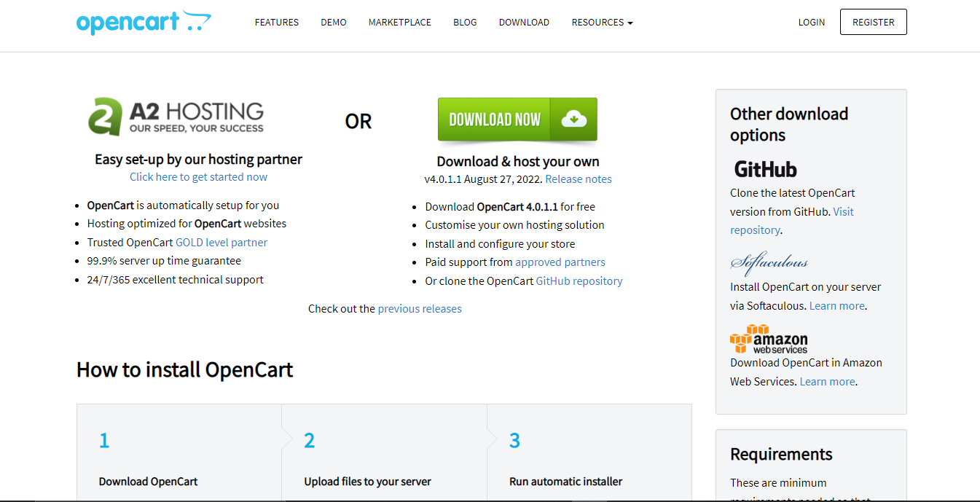Click the 'How to install OpenCart' heading
The image size is (980, 502).
point(185,369)
